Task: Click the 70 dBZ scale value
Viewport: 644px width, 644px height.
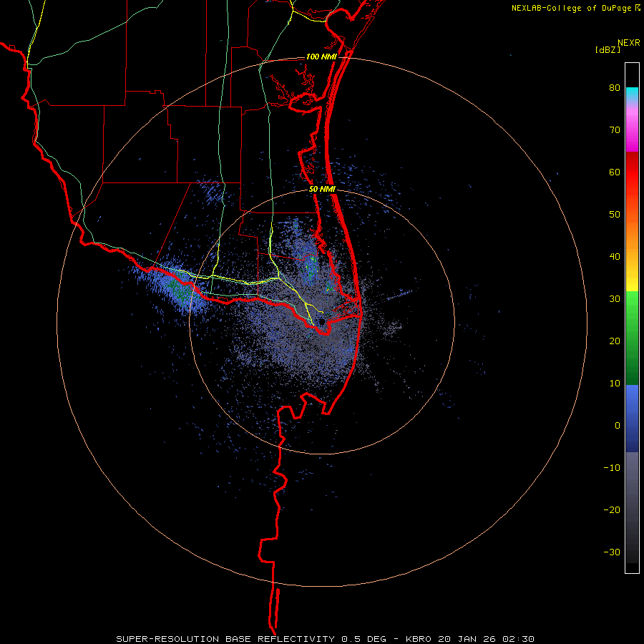Action: [615, 130]
